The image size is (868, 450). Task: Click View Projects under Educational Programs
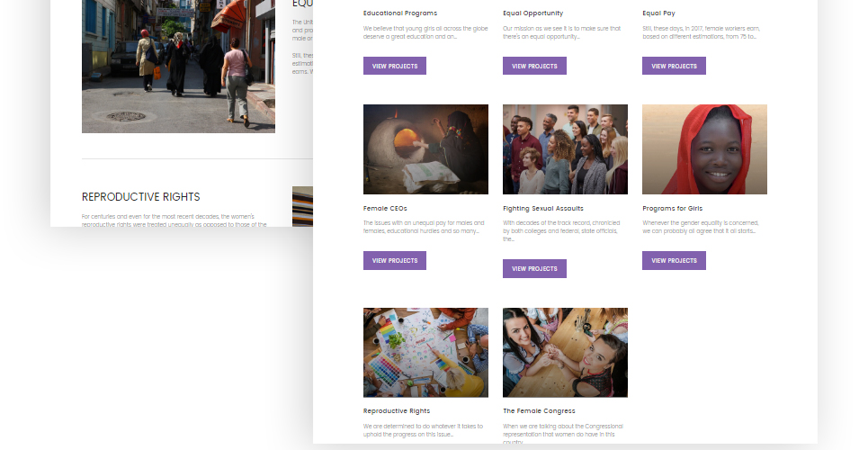(x=395, y=66)
